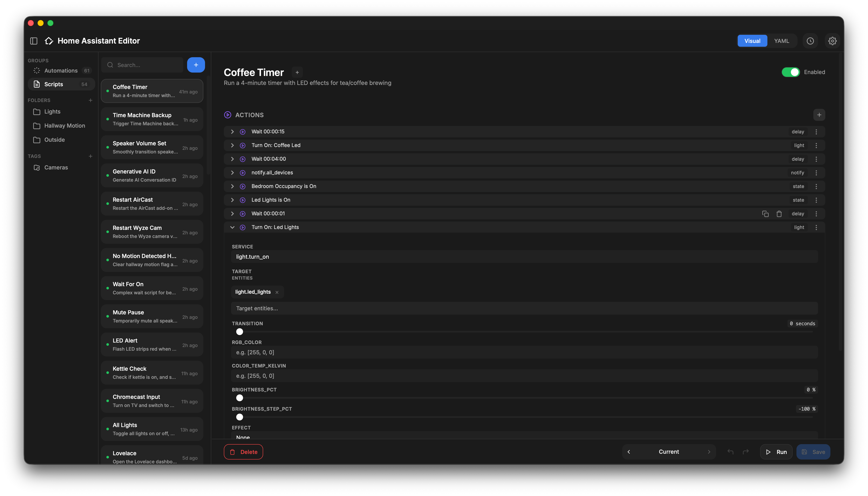Screen dimensions: 868x496
Task: Go to next version arrow
Action: 709,452
